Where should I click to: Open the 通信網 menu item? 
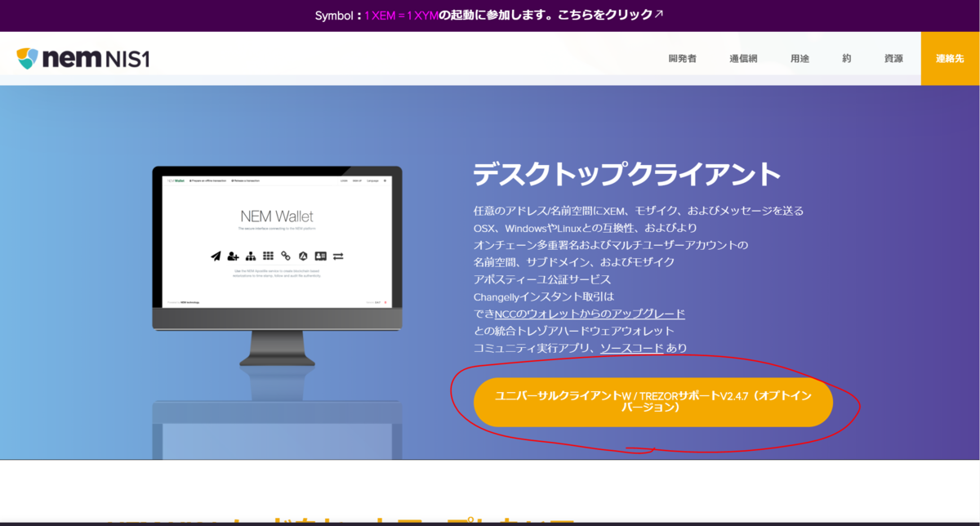[743, 59]
